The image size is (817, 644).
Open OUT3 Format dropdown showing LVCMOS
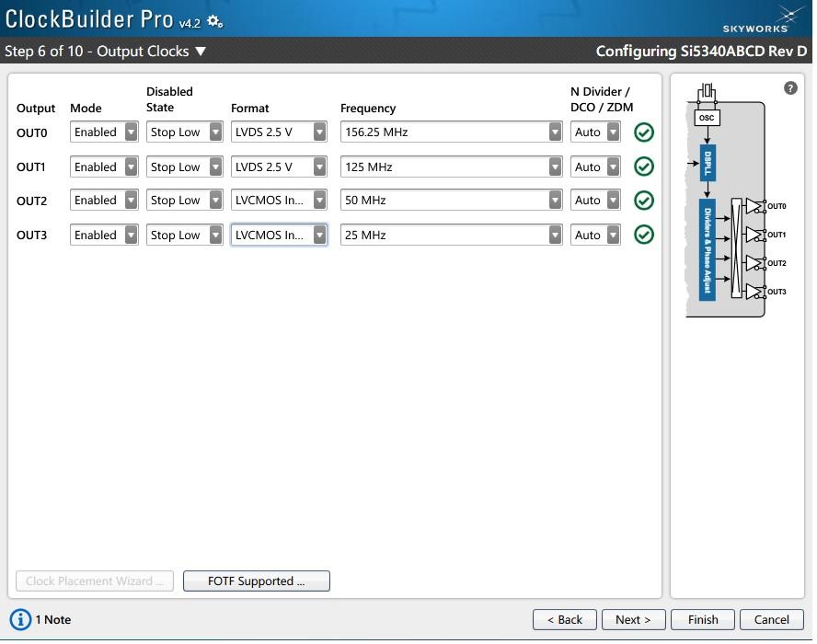[x=279, y=235]
